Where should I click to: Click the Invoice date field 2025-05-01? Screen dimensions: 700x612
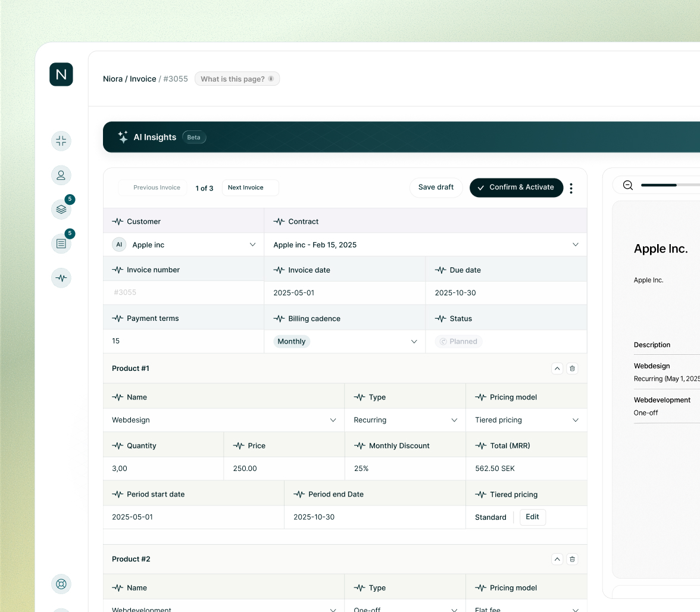(345, 293)
